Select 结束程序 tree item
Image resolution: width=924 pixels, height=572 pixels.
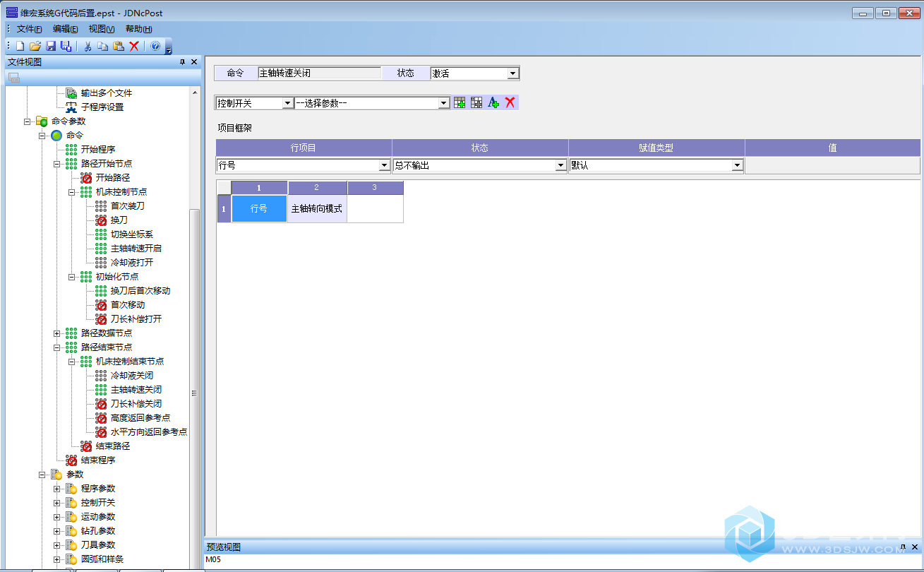[x=98, y=460]
